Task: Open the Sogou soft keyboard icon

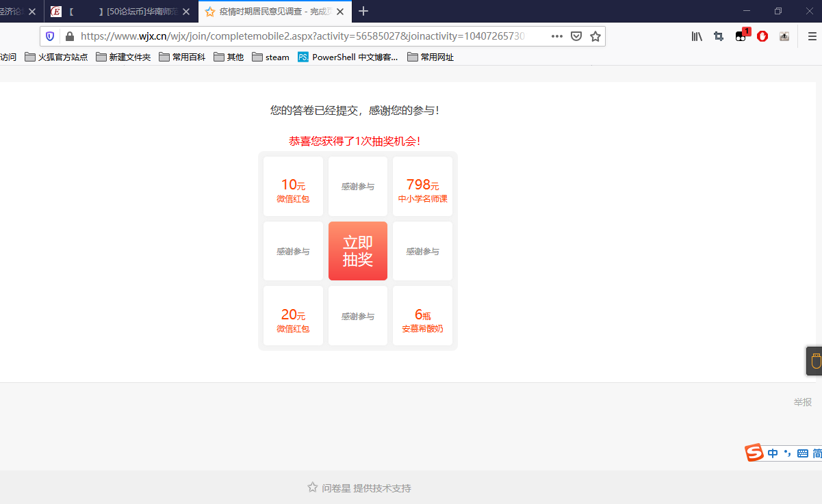Action: (x=803, y=453)
